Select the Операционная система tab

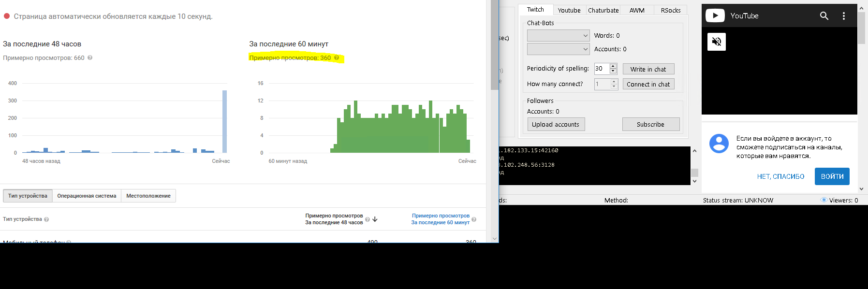87,196
